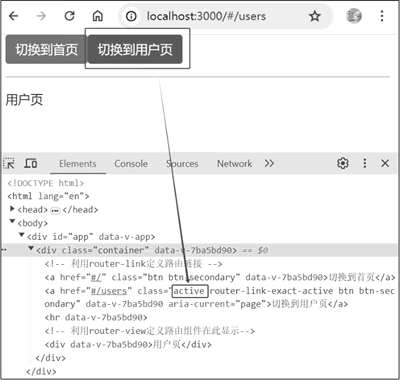Select the hr data-v-7ba5bd90 node
400x380 pixels.
(96, 317)
